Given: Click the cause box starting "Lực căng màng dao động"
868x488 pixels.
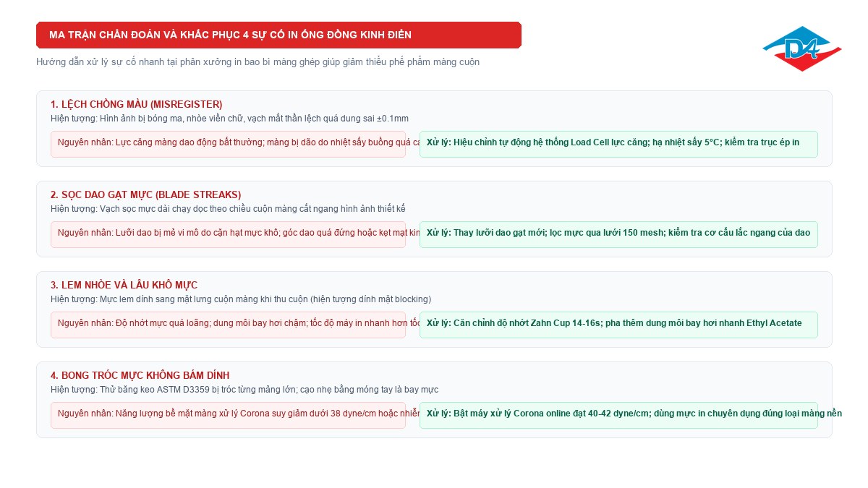Looking at the screenshot, I should (x=228, y=144).
